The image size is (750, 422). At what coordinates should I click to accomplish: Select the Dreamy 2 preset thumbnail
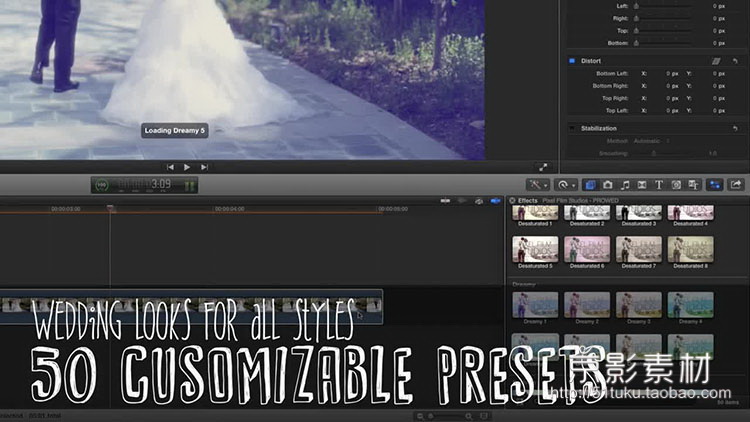[587, 305]
